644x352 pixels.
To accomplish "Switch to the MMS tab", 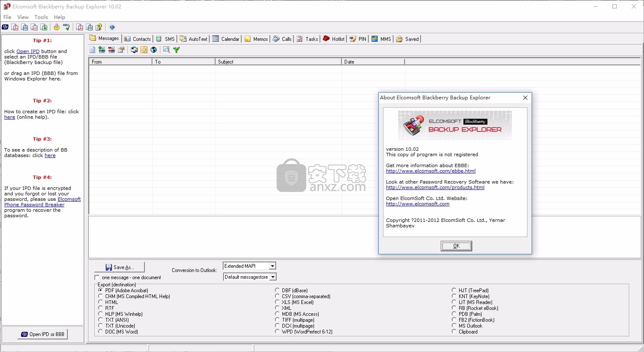I will (x=381, y=39).
